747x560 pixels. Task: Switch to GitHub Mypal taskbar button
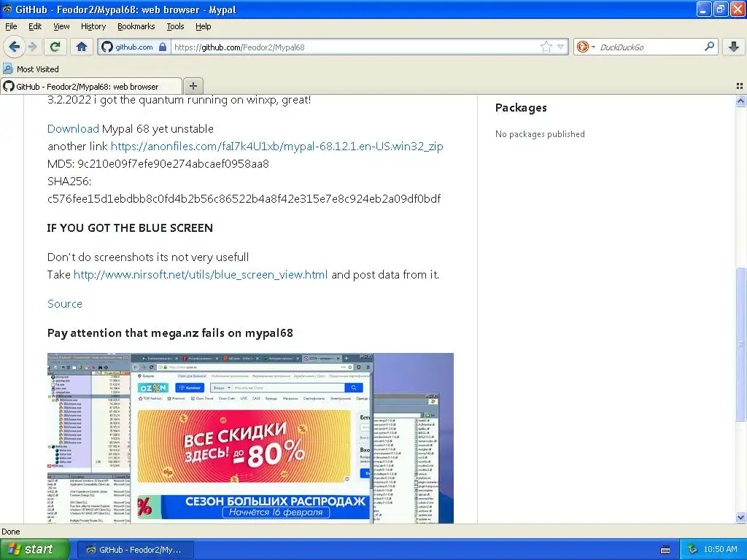coord(135,550)
